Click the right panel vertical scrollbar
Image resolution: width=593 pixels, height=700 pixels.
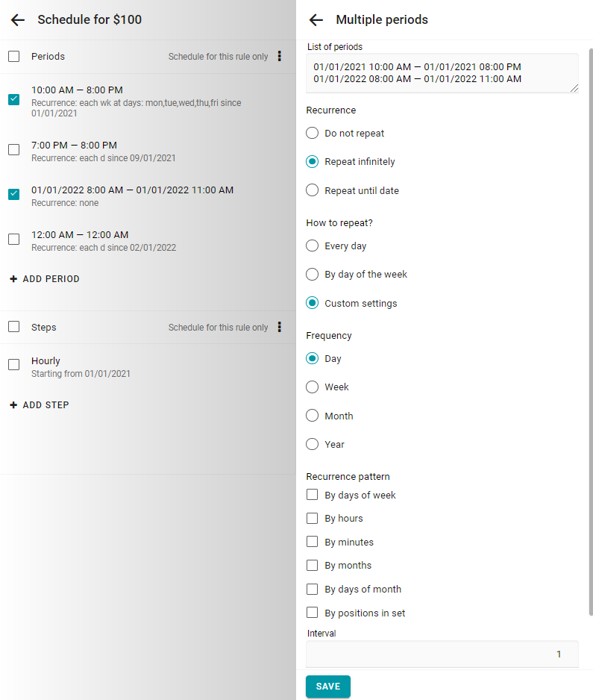591,333
